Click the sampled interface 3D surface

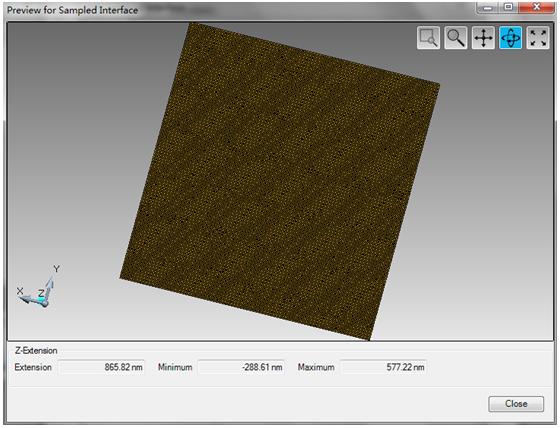pos(280,181)
